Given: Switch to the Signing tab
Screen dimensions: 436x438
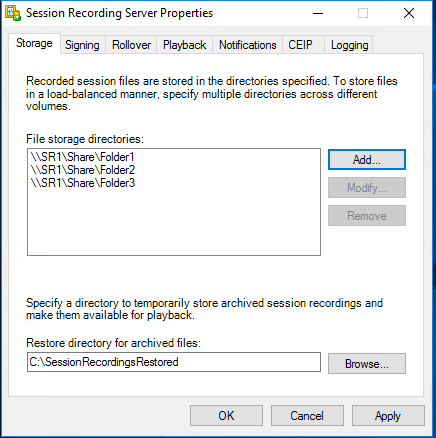Looking at the screenshot, I should (82, 45).
